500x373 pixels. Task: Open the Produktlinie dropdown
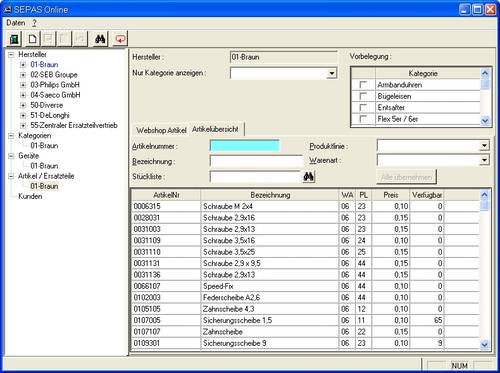coord(484,146)
